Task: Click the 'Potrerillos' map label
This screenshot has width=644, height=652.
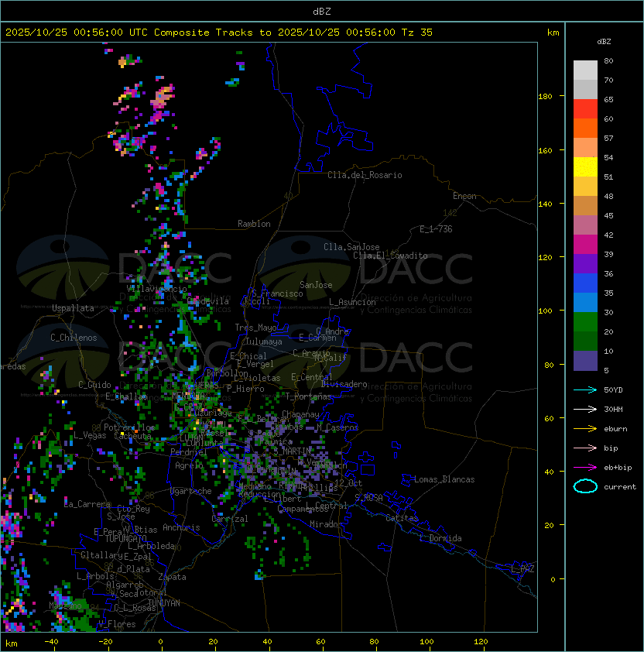Action: (x=129, y=427)
